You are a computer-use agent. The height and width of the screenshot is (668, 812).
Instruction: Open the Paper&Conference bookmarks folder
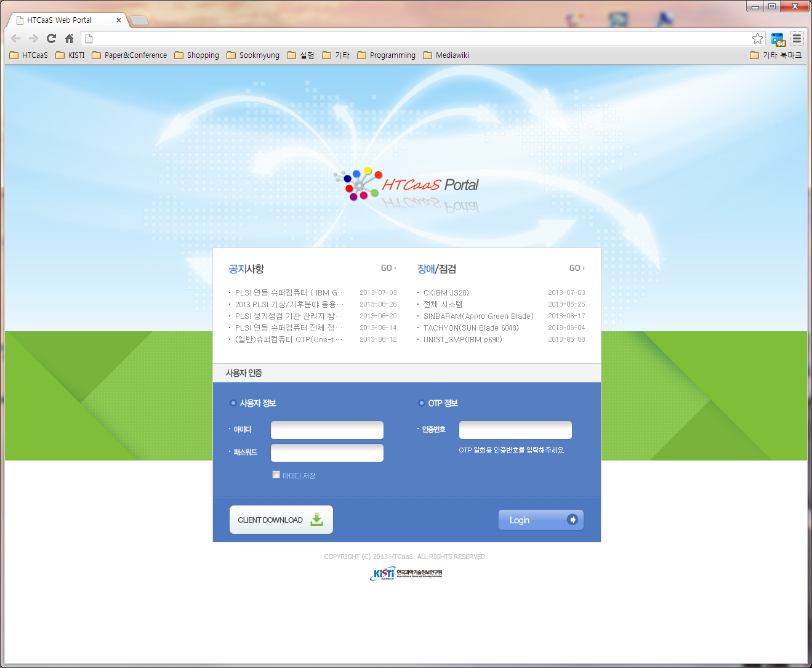[129, 55]
